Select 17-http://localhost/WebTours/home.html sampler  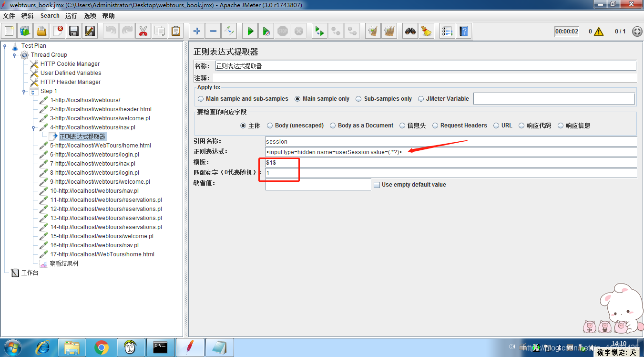click(x=102, y=254)
